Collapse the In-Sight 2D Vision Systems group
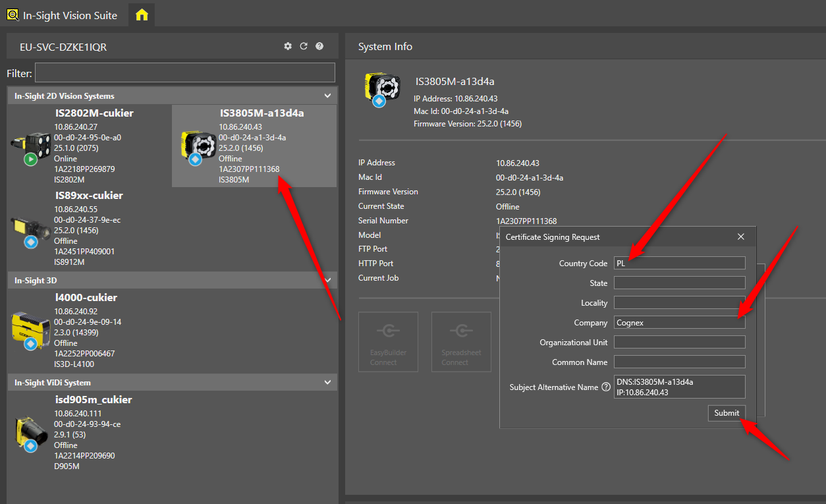This screenshot has width=826, height=504. point(327,96)
